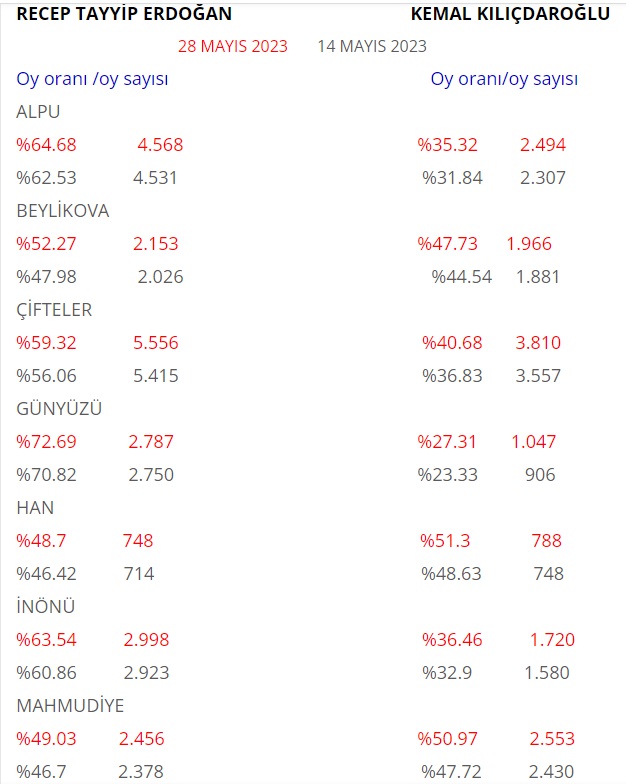The width and height of the screenshot is (626, 784).
Task: Click the RECEP TAYYİP ERDOĞAN heading
Action: (124, 14)
